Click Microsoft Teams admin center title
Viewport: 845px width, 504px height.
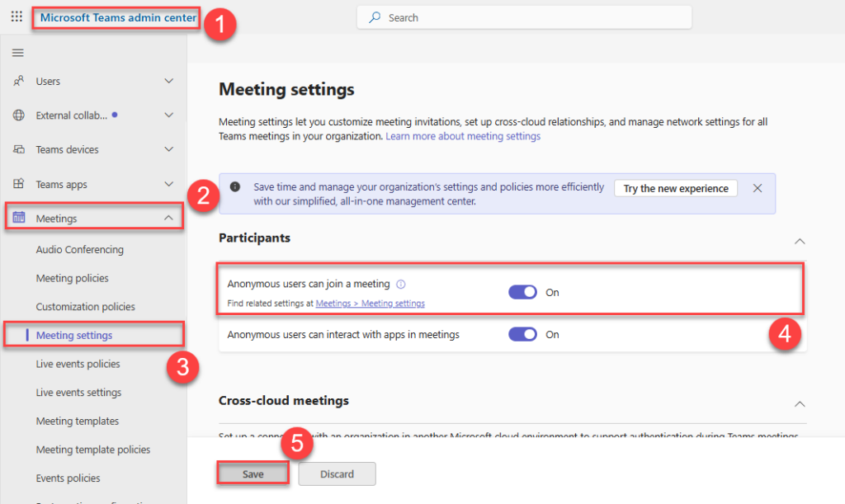pos(118,18)
